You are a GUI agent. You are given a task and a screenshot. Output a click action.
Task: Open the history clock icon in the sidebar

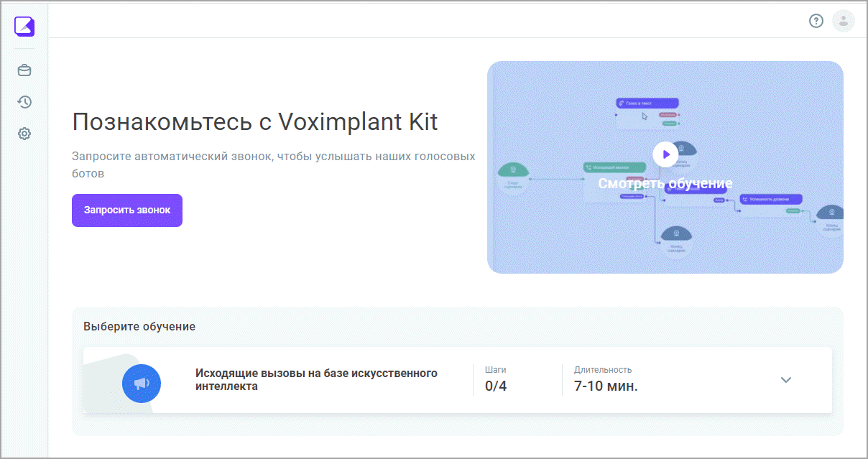24,102
